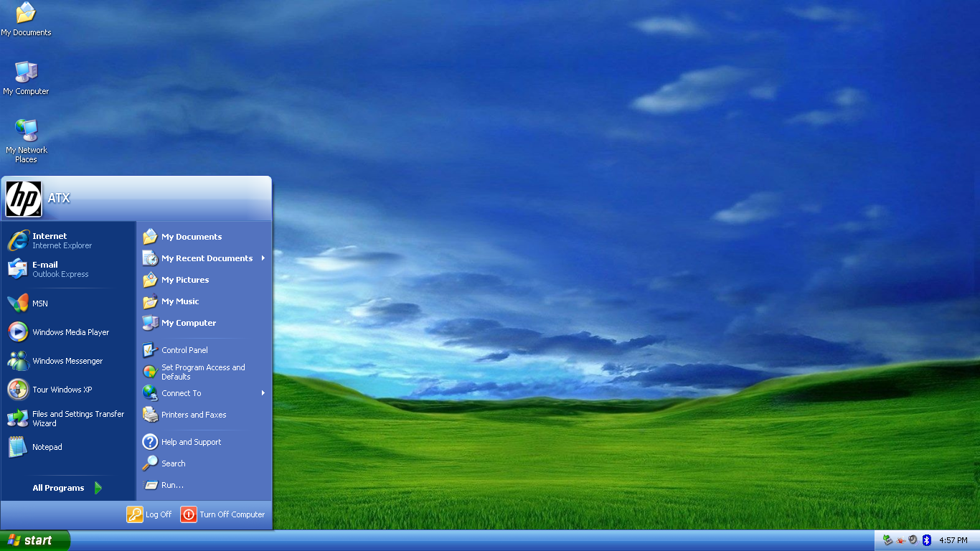
Task: Open Help and Support
Action: tap(204, 442)
